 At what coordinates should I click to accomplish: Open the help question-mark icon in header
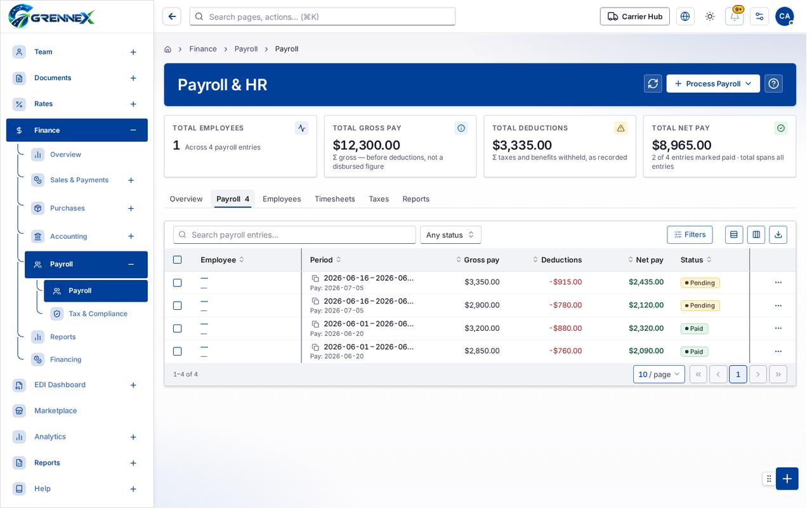click(773, 84)
